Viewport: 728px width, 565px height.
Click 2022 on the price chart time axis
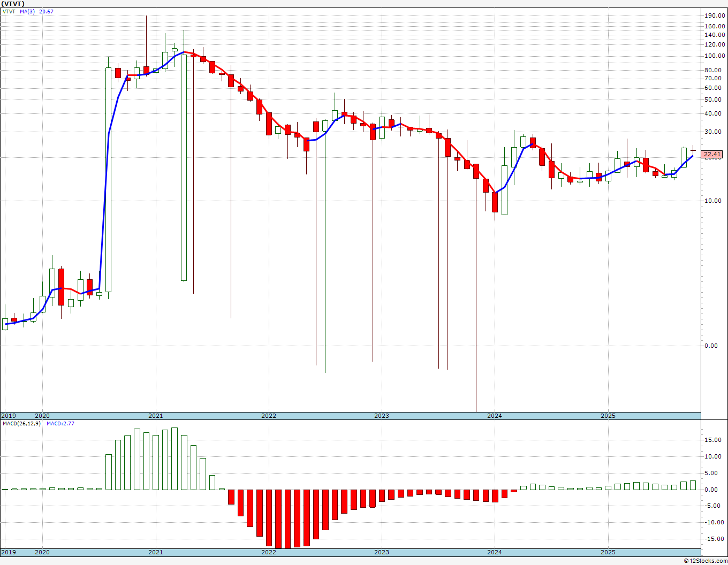[268, 416]
